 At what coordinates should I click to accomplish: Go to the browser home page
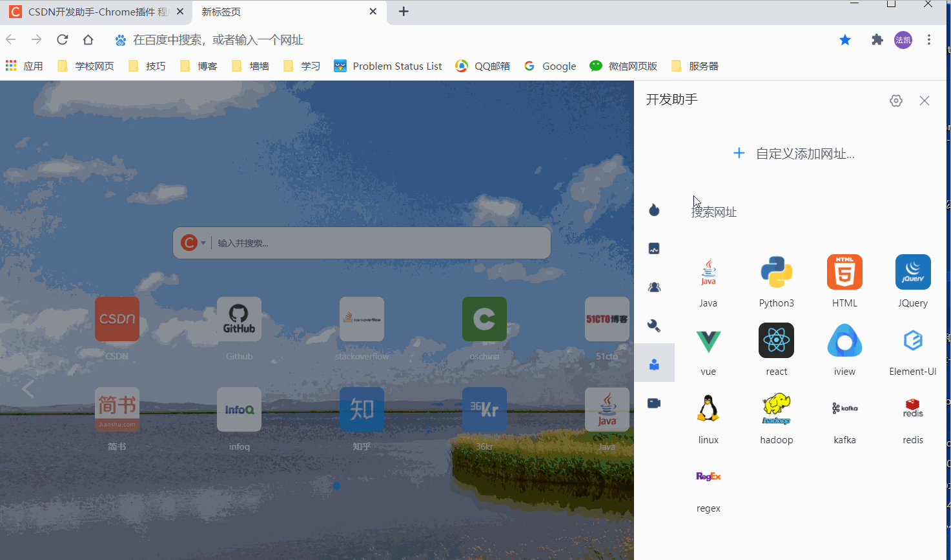pos(88,40)
